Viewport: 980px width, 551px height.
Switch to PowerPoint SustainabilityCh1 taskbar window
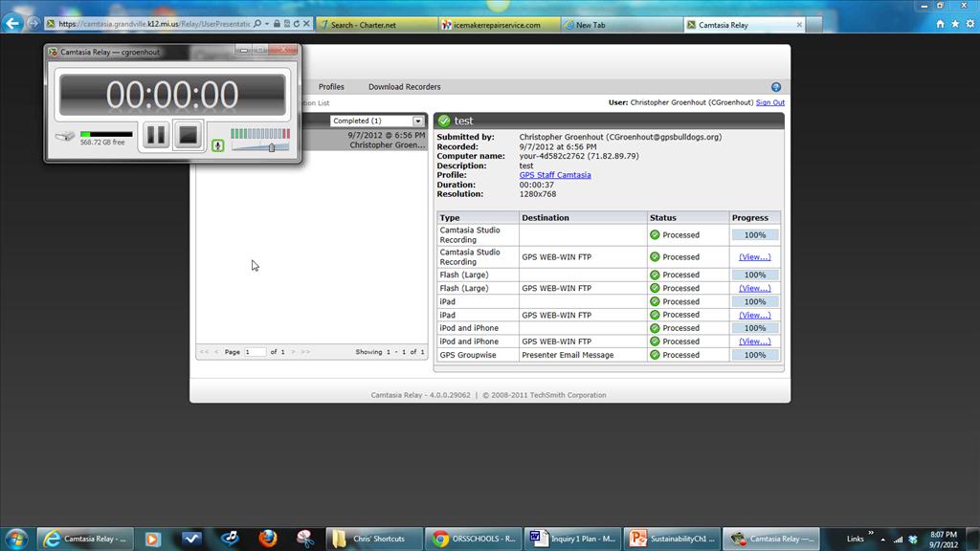[672, 539]
